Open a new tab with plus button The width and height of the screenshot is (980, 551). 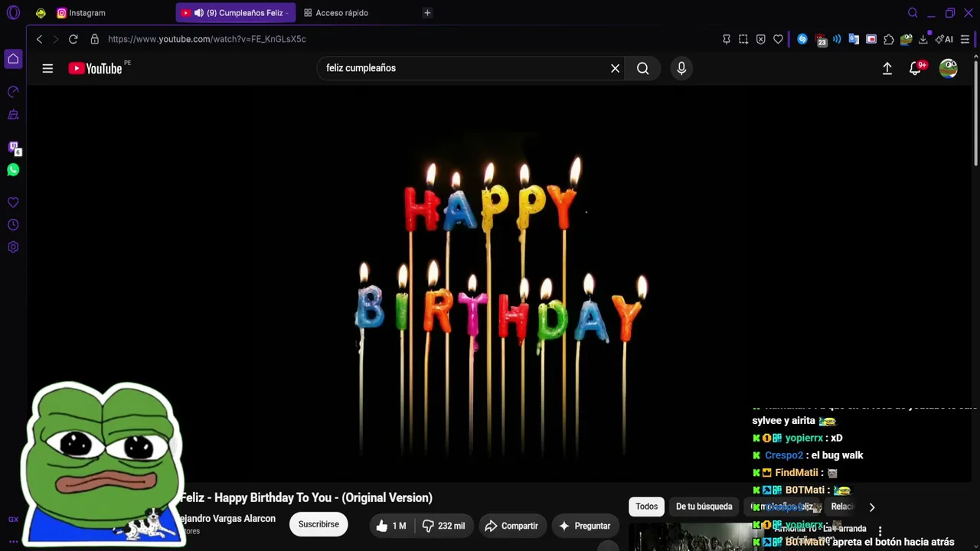(427, 13)
